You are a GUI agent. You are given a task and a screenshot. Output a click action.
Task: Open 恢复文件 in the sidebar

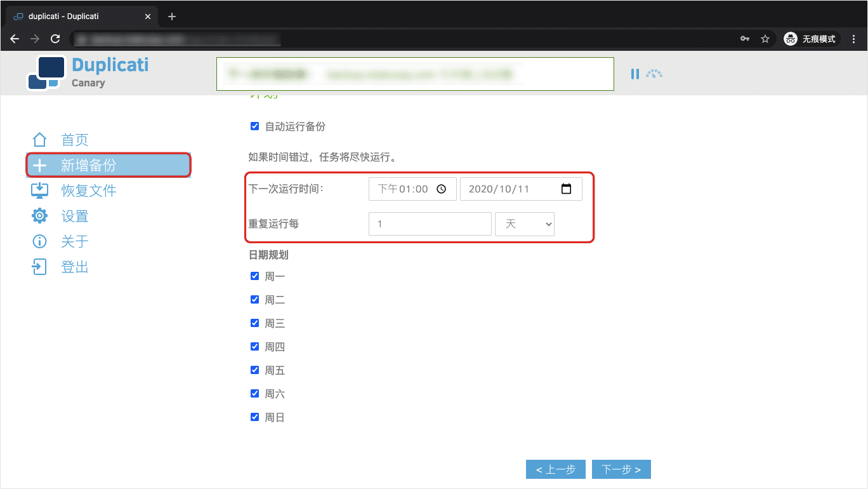[89, 191]
